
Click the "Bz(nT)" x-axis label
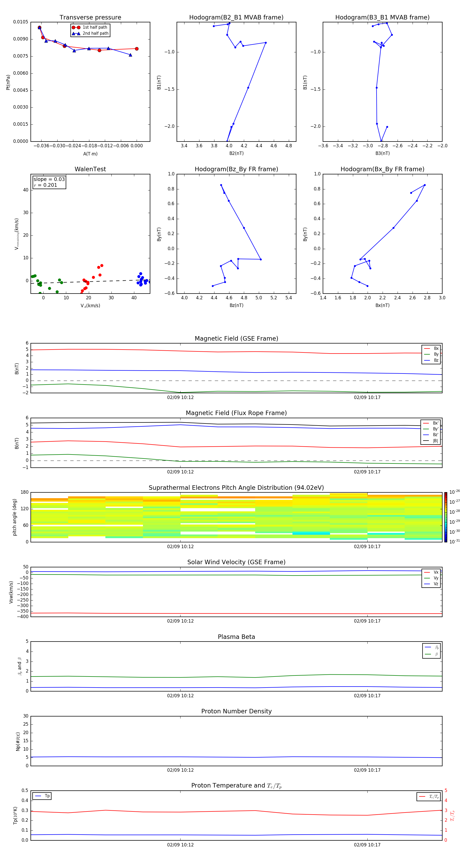(236, 305)
